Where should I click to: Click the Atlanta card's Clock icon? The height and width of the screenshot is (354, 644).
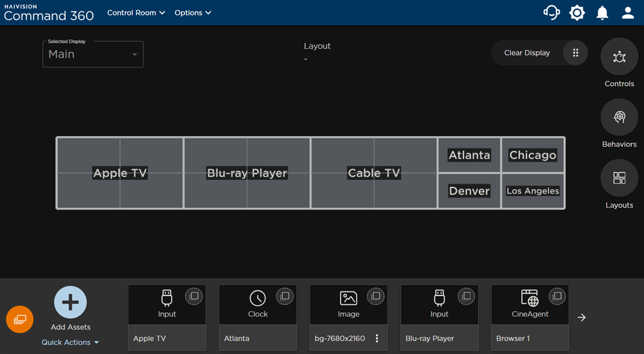(258, 298)
